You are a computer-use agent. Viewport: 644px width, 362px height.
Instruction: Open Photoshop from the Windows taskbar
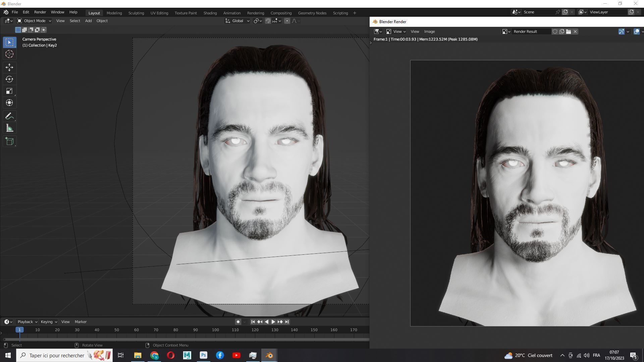coord(203,355)
